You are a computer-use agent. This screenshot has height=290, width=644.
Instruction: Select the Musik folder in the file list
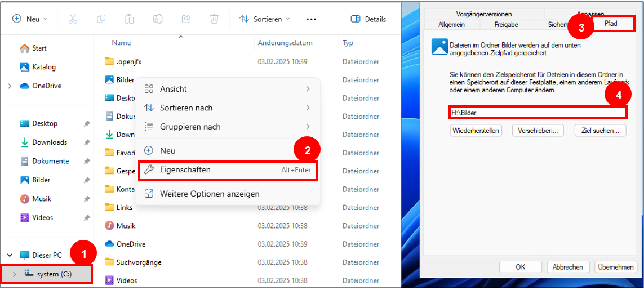(x=120, y=225)
